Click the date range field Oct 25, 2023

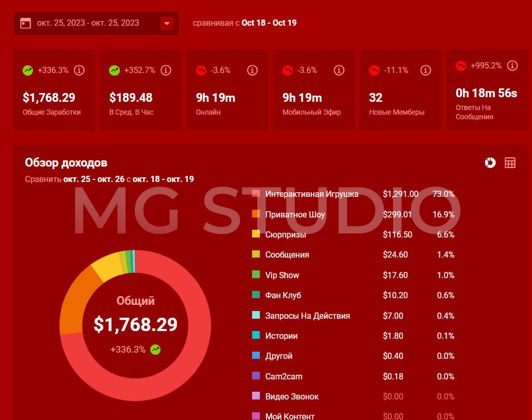[88, 23]
